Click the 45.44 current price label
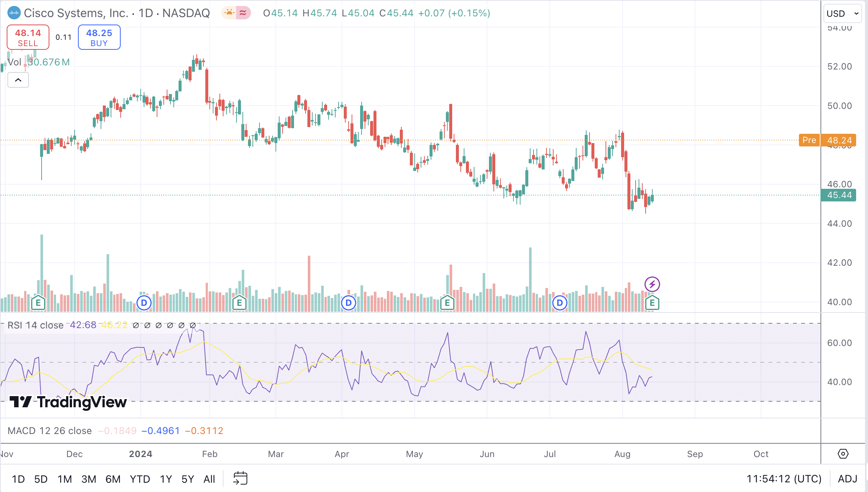 point(839,195)
